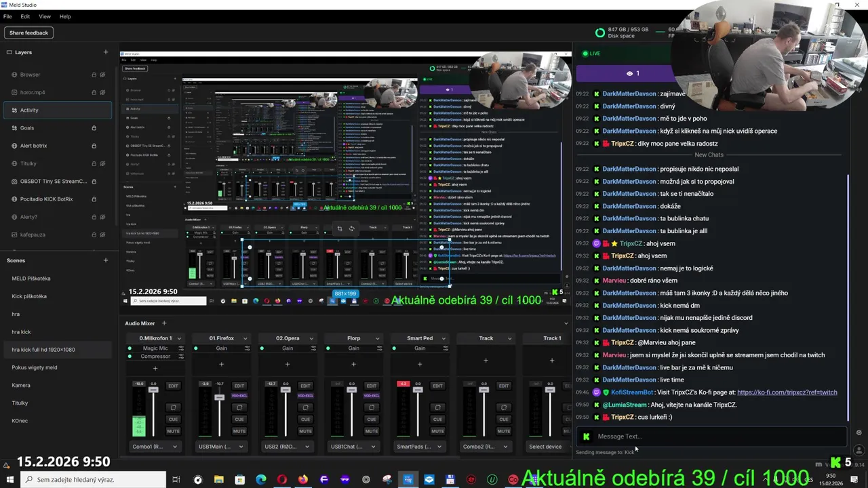
Task: Click the Florp volume fader handle
Action: pos(351,390)
